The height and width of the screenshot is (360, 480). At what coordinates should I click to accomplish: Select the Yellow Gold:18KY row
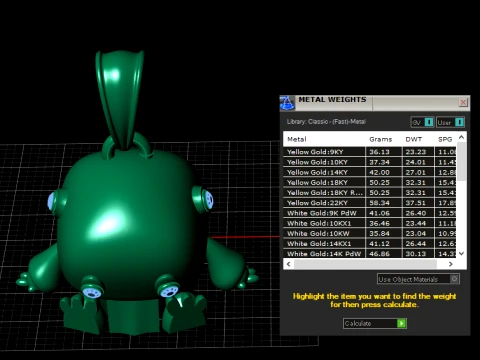tap(370, 183)
